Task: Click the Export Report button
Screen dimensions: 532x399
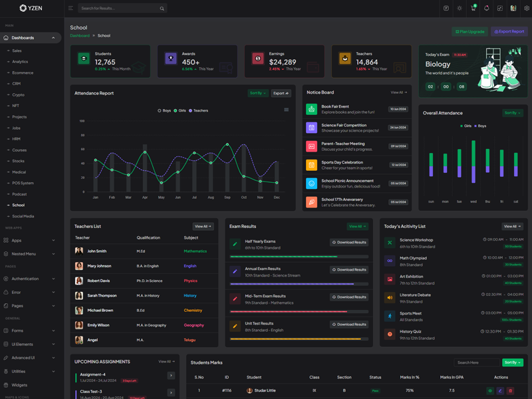Action: click(x=509, y=31)
